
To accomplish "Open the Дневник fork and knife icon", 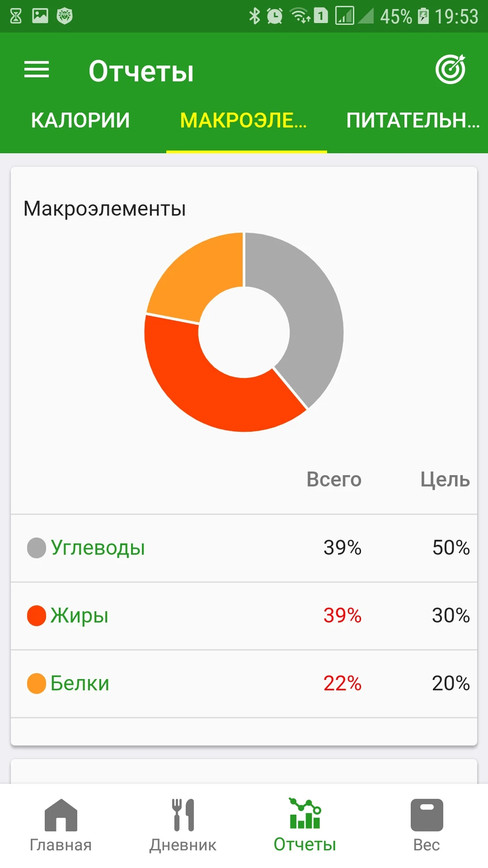I will point(183,815).
